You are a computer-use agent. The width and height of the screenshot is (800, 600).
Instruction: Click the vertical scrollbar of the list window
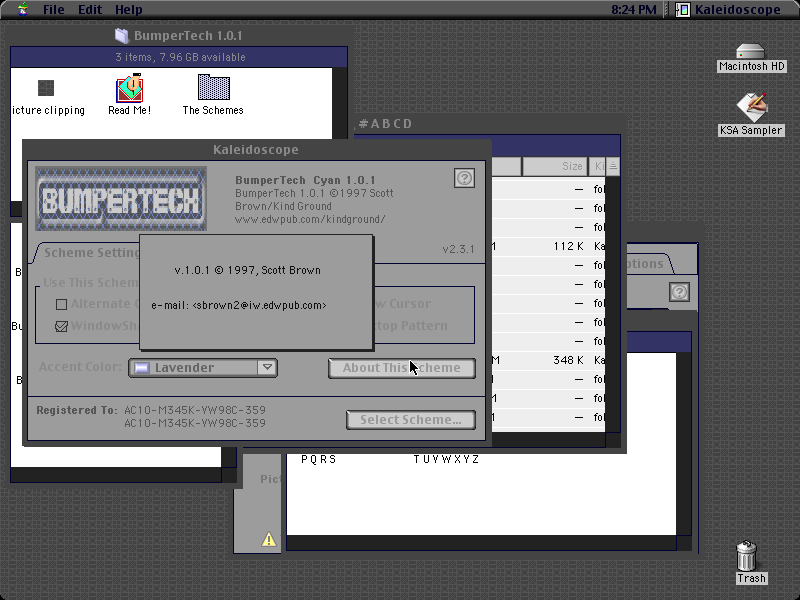click(x=613, y=305)
